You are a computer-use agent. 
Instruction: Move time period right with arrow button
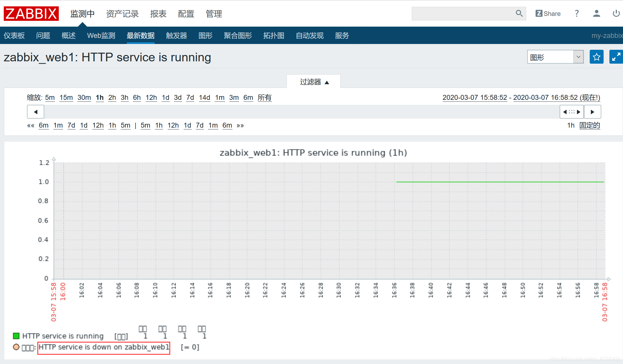click(x=592, y=112)
